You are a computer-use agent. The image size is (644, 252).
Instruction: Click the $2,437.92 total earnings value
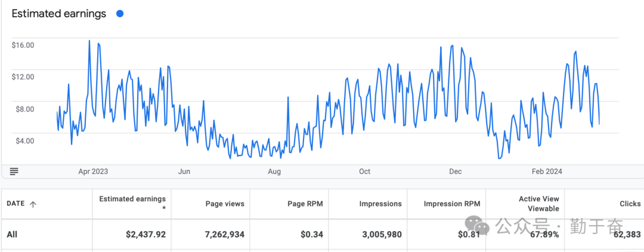click(146, 234)
